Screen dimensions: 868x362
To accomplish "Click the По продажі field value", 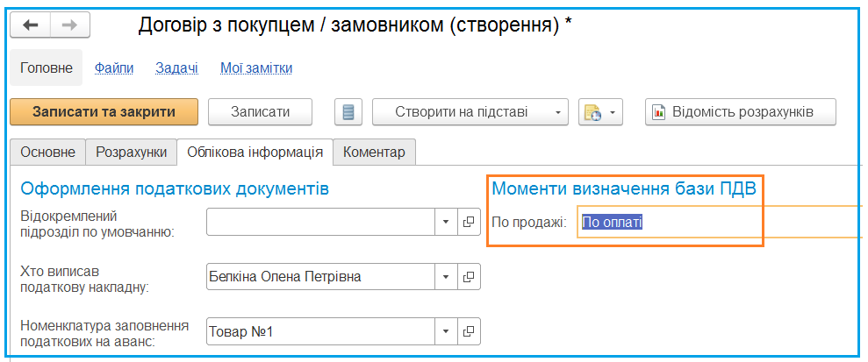I will click(x=613, y=222).
